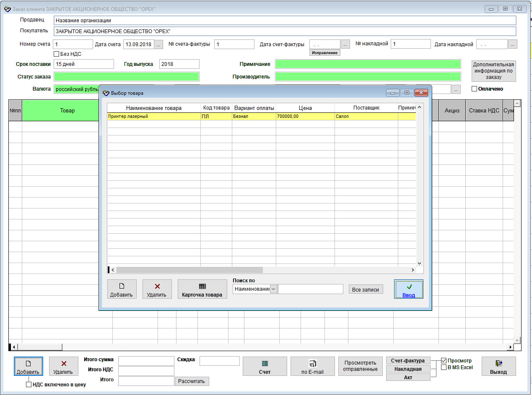
Task: Open Карточка товара in product dialog
Action: [202, 289]
